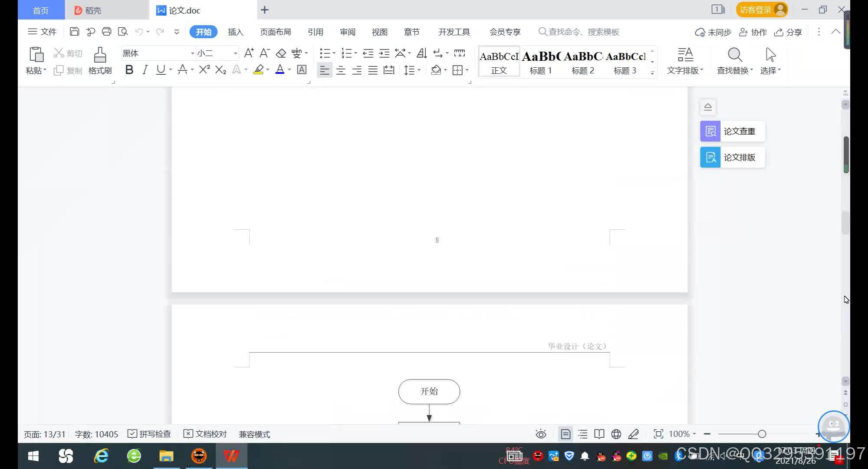
Task: Open 论文排版 thesis layout tool
Action: click(x=733, y=157)
